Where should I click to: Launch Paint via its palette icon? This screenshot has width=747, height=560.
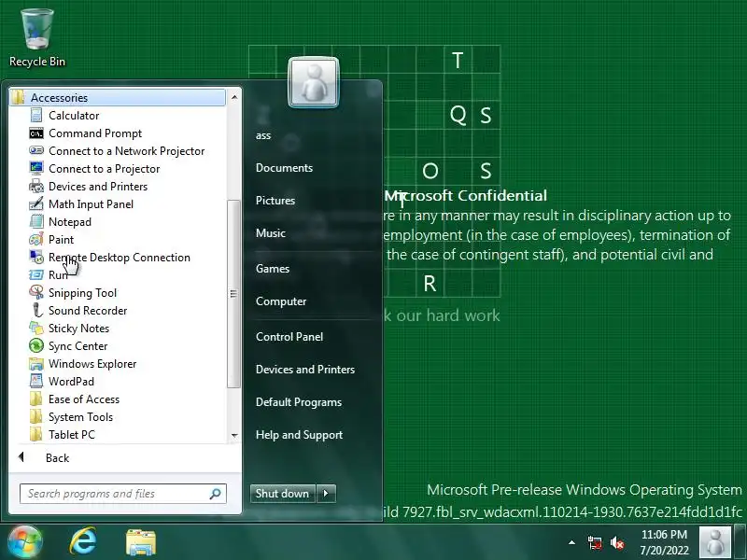(36, 239)
